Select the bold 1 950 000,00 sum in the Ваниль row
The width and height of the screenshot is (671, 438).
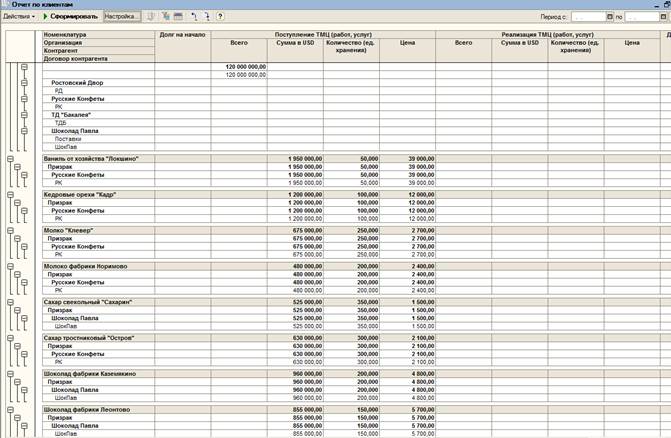point(295,159)
